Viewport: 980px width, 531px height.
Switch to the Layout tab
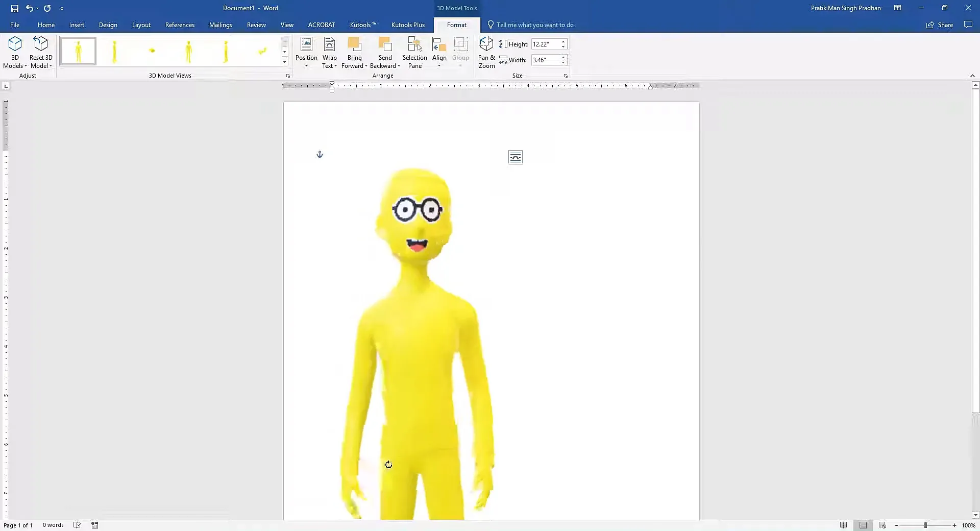[x=141, y=25]
